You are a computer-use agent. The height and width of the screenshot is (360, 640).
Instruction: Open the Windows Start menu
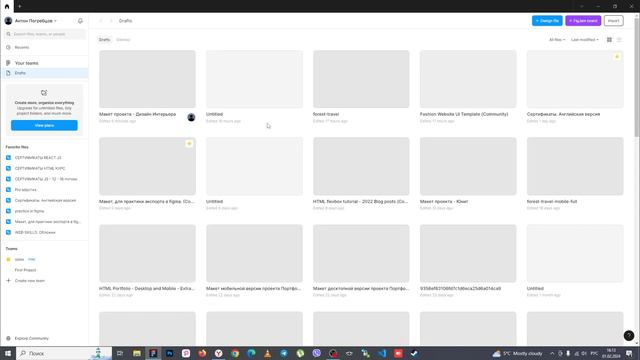[8, 353]
